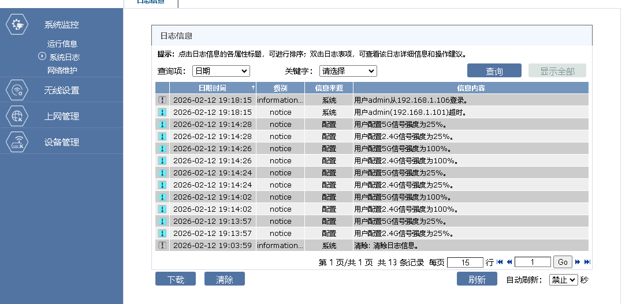Click the next page double-arrow icon
The image size is (644, 304).
click(578, 262)
